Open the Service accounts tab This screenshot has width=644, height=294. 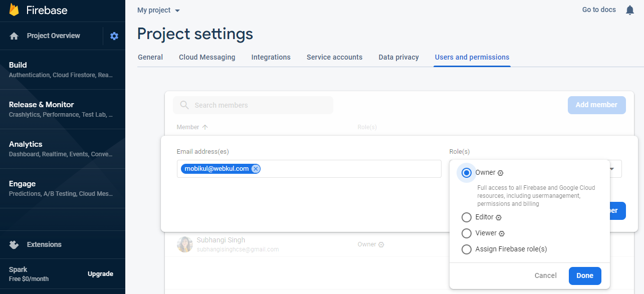coord(335,57)
